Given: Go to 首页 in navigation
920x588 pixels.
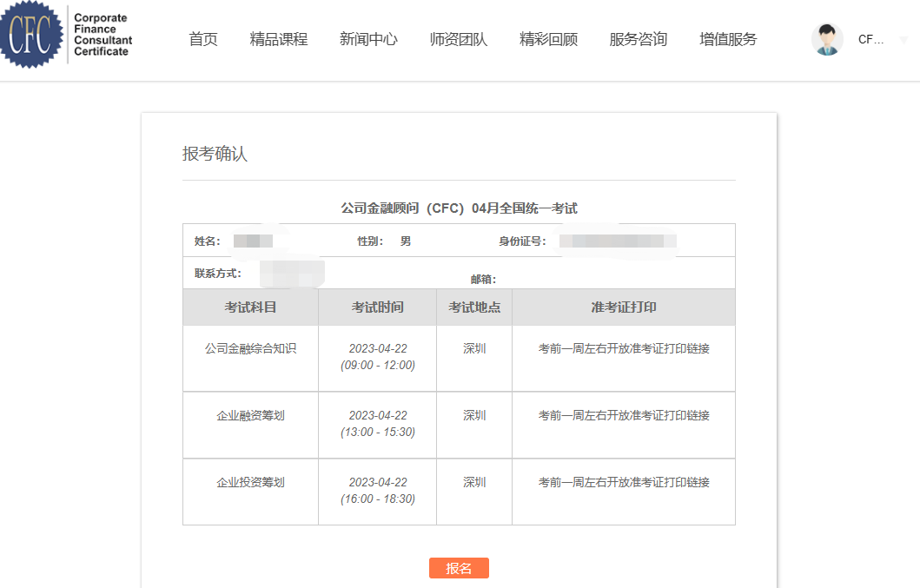Looking at the screenshot, I should click(203, 39).
